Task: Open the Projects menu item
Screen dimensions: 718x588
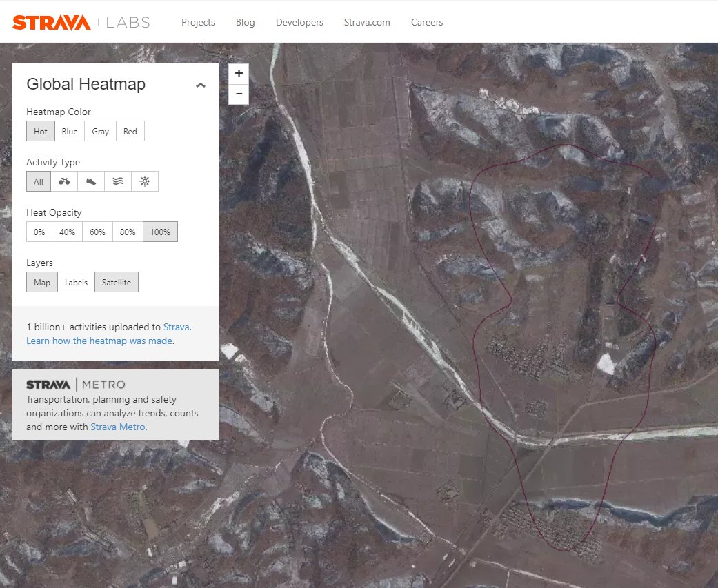Action: click(x=198, y=23)
